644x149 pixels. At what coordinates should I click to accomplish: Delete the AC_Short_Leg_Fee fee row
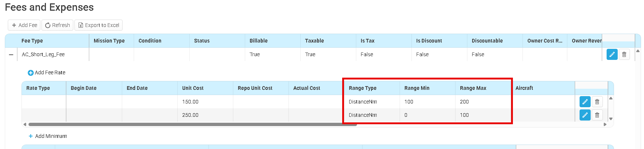[x=624, y=54]
